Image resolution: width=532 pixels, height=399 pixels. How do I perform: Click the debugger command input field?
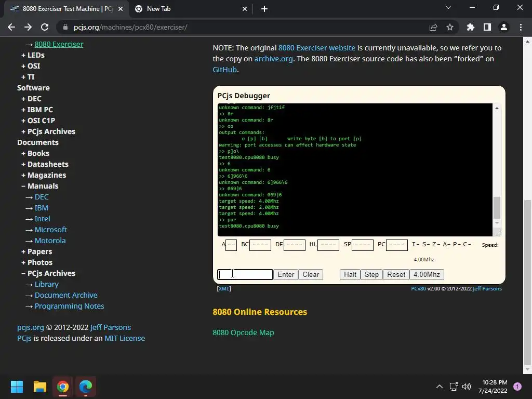pos(245,274)
